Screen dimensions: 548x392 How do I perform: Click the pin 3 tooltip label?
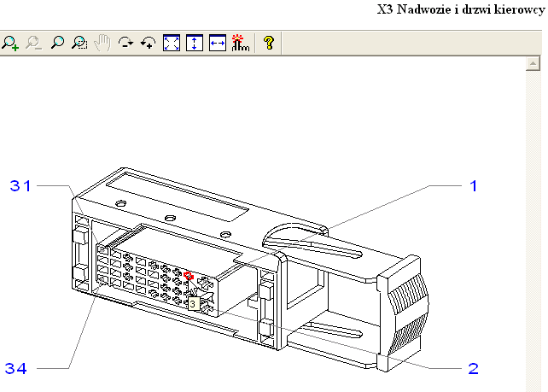click(x=193, y=302)
